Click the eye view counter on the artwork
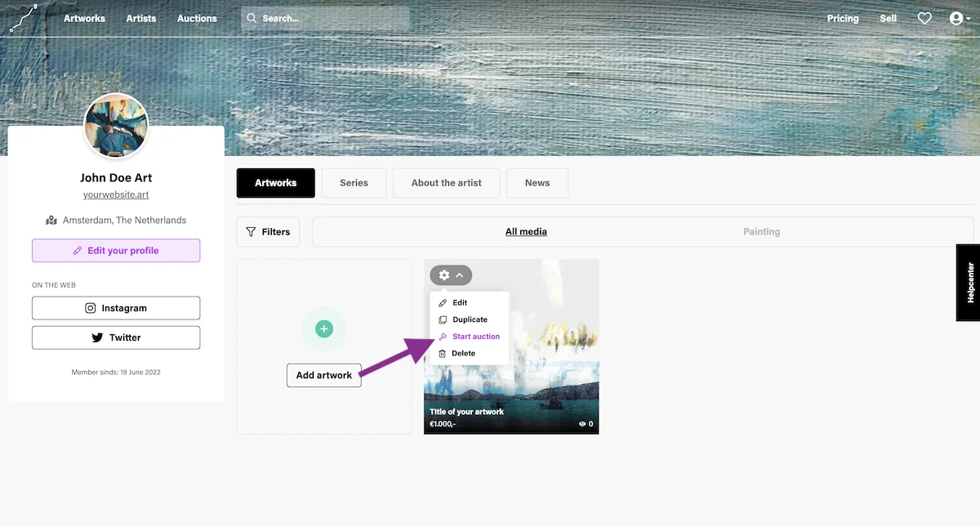The height and width of the screenshot is (527, 980). (581, 423)
